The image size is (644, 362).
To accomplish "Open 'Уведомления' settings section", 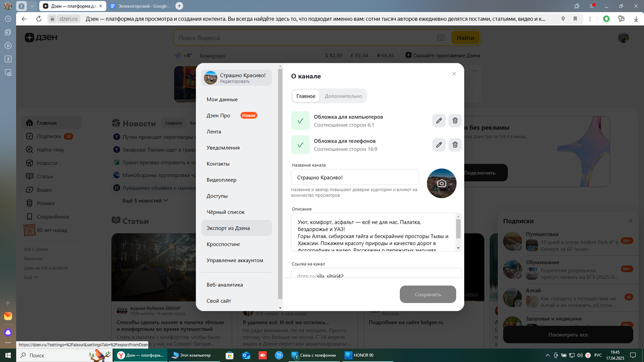I will tap(237, 147).
